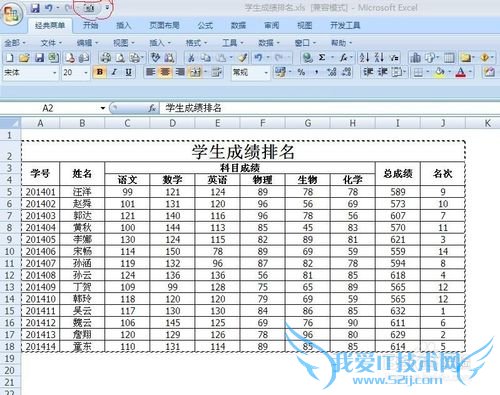The image size is (500, 395).
Task: Open the 全部 (All) menu dropdown
Action: [x=15, y=43]
